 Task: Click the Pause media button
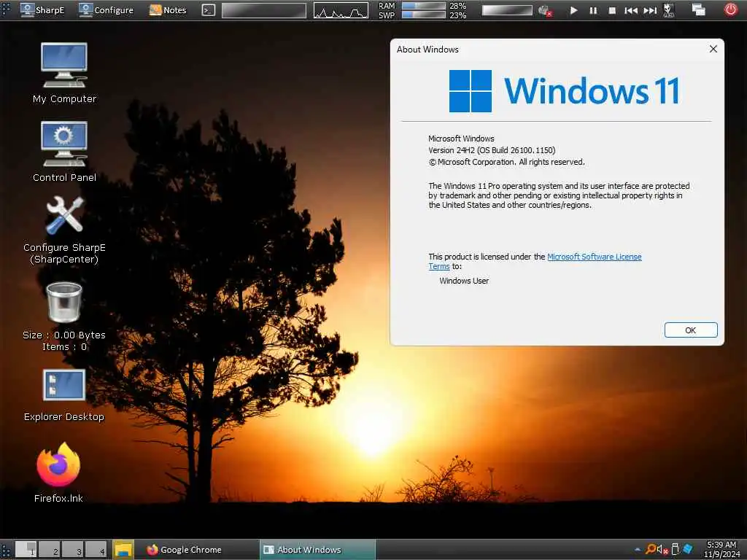[x=593, y=10]
